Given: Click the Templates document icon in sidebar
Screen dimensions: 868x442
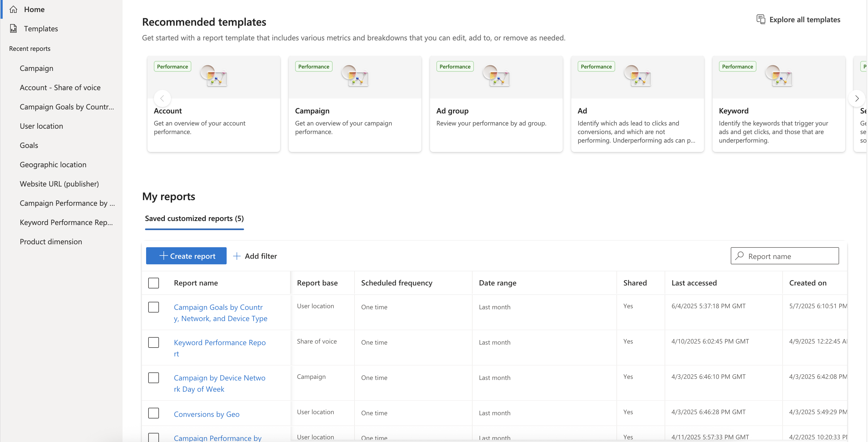Looking at the screenshot, I should click(x=13, y=29).
